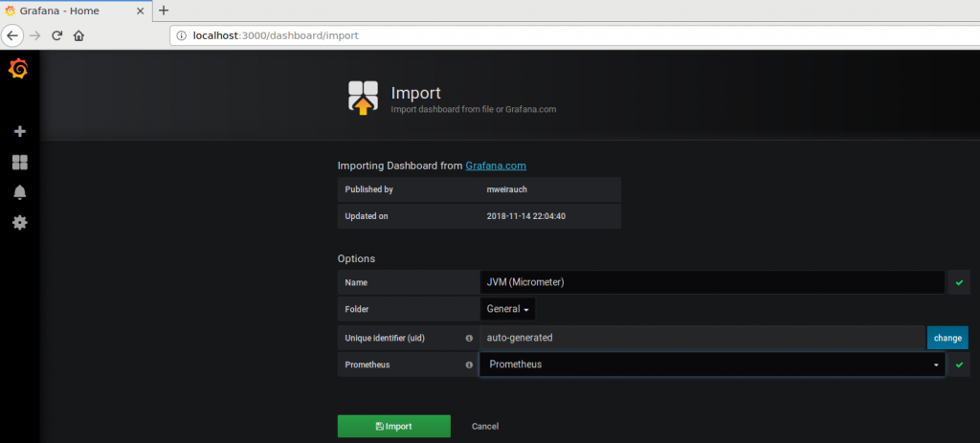Click the JVM (Micrometer) name input field
This screenshot has height=443, width=980.
[712, 282]
